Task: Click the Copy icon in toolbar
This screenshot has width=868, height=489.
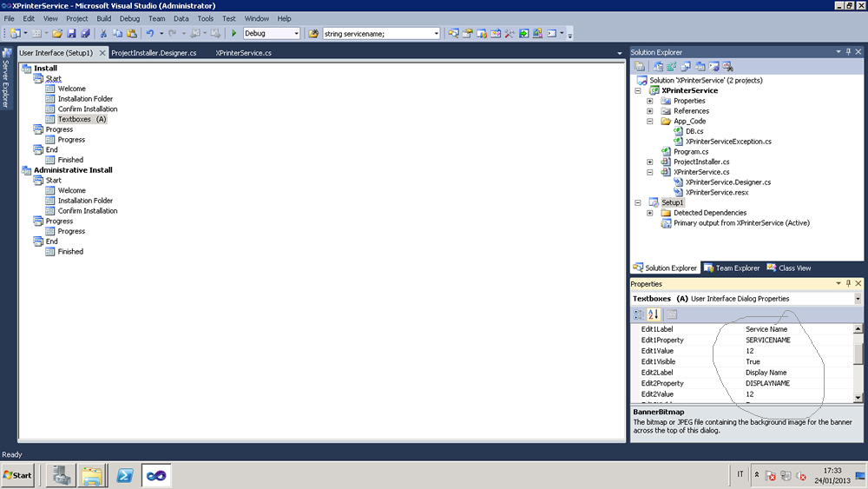Action: click(x=117, y=33)
